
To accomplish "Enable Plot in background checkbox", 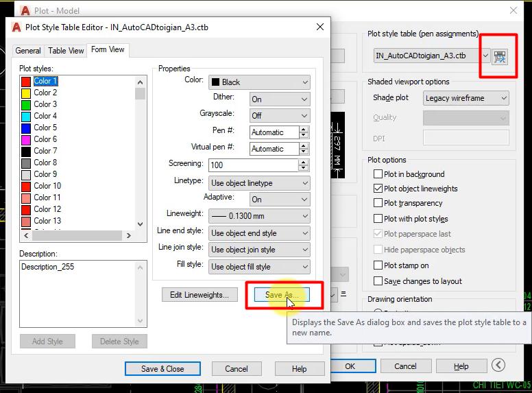I will click(x=378, y=174).
